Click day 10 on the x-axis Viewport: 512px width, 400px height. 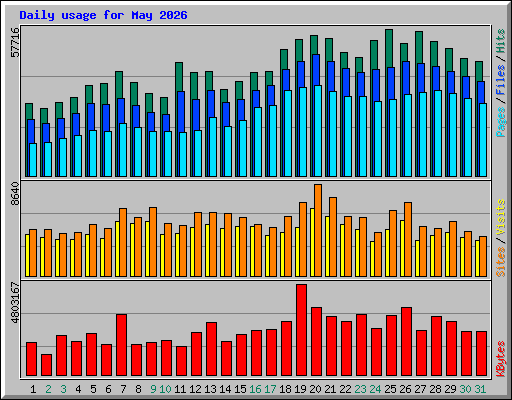(x=165, y=389)
